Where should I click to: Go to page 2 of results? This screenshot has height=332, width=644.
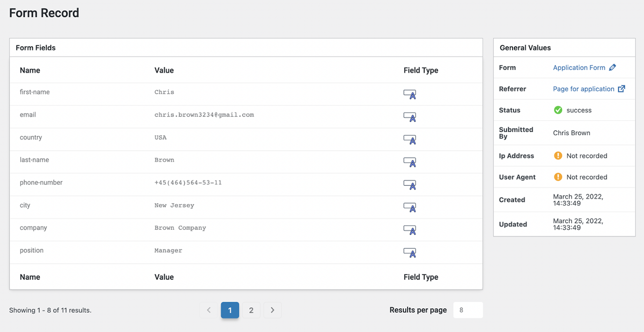pos(251,310)
